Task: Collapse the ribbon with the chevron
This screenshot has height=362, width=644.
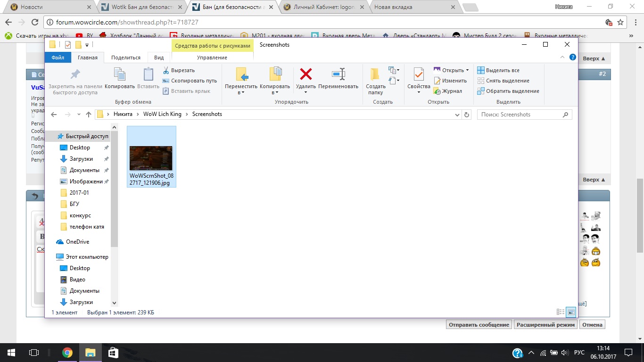Action: coord(563,57)
